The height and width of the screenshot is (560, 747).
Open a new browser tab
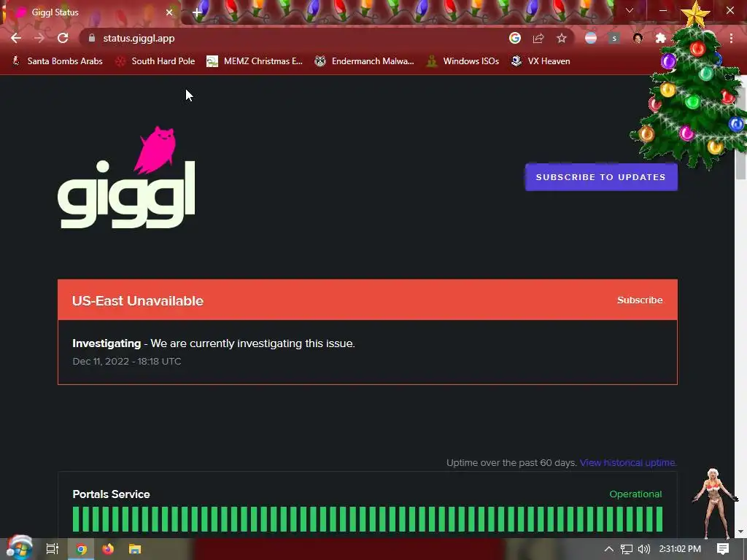pos(197,12)
